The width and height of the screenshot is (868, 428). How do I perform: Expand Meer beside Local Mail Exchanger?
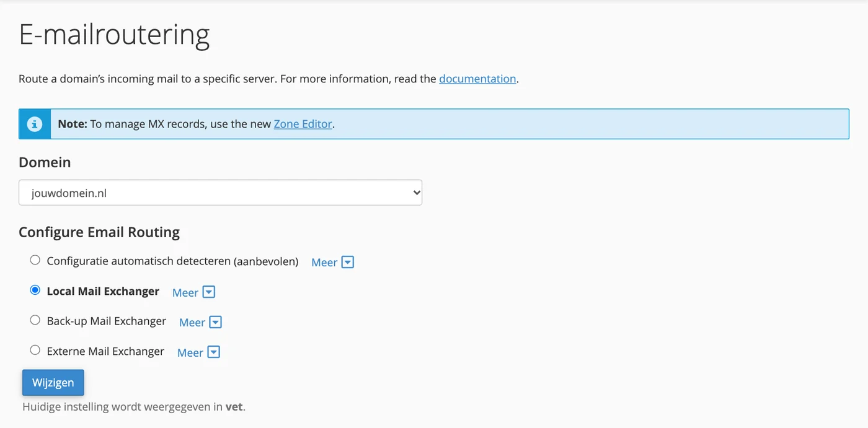pos(193,292)
